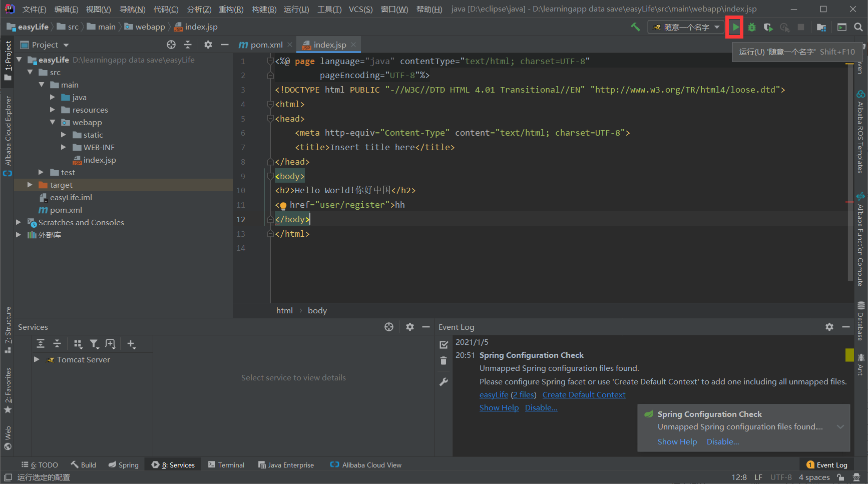Expand the notification popup chevron

point(840,427)
